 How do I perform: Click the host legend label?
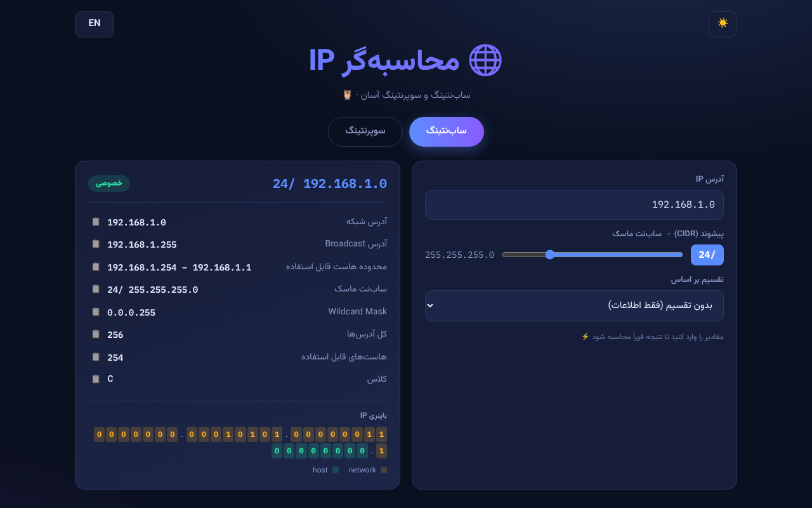[x=320, y=470]
